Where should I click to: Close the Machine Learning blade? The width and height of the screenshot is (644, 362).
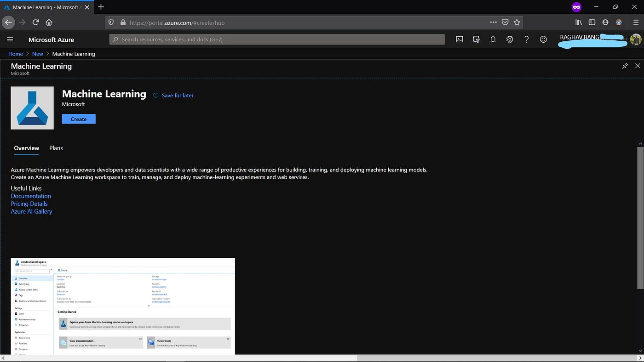tap(638, 66)
